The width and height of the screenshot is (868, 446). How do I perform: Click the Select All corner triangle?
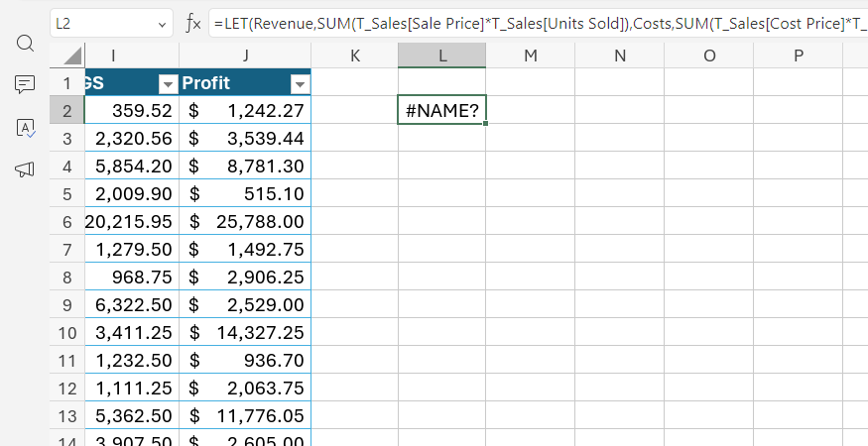(x=73, y=56)
